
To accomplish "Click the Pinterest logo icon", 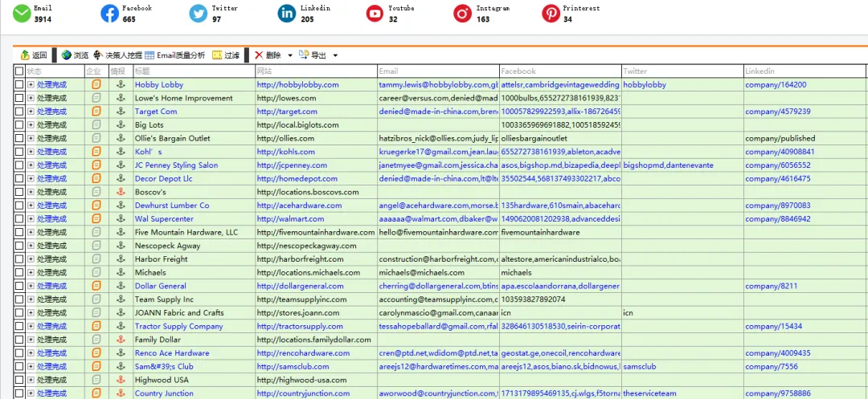I will [x=551, y=14].
